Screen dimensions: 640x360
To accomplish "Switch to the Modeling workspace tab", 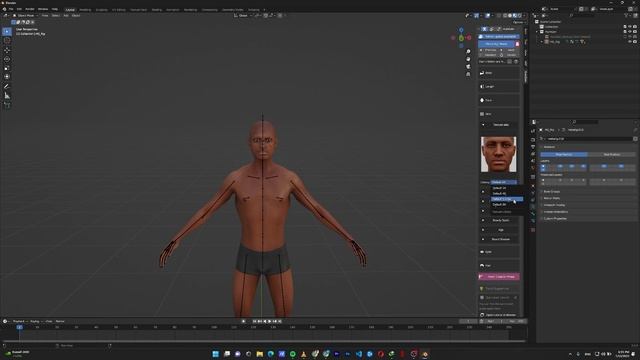I will click(x=85, y=9).
